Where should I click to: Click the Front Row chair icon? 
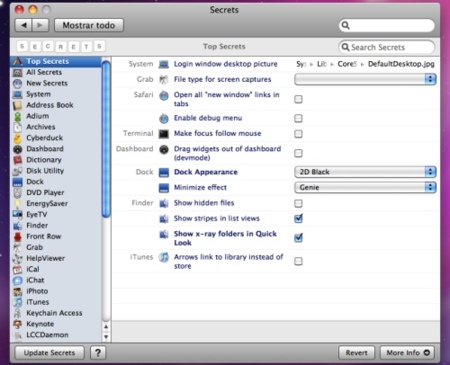[17, 237]
